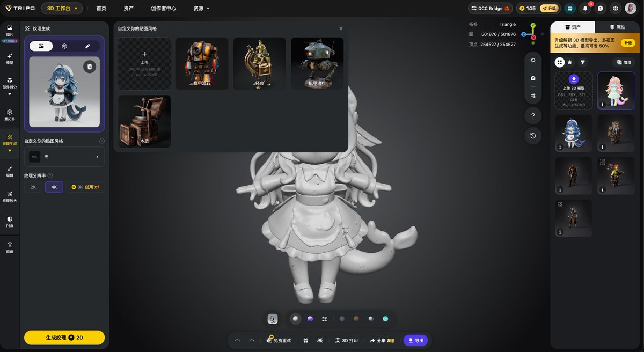Screen dimensions: 644x352
Task: Open the history clock icon in viewport
Action: 533,136
